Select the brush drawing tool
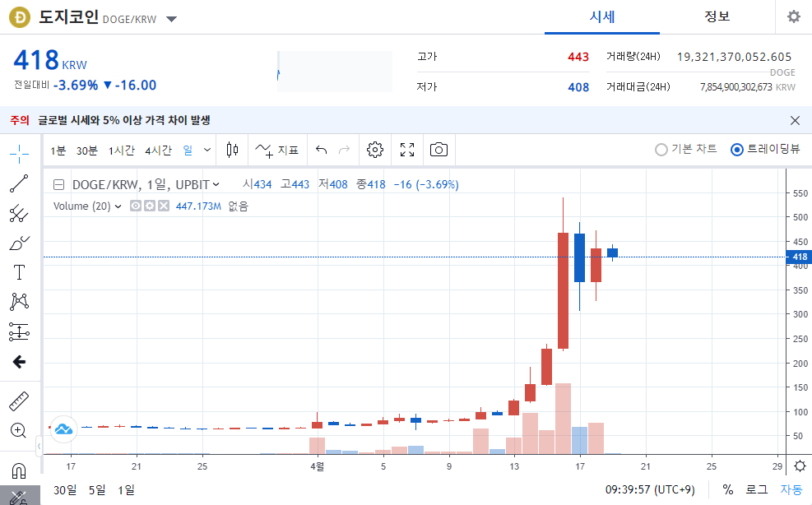812x505 pixels. [19, 243]
